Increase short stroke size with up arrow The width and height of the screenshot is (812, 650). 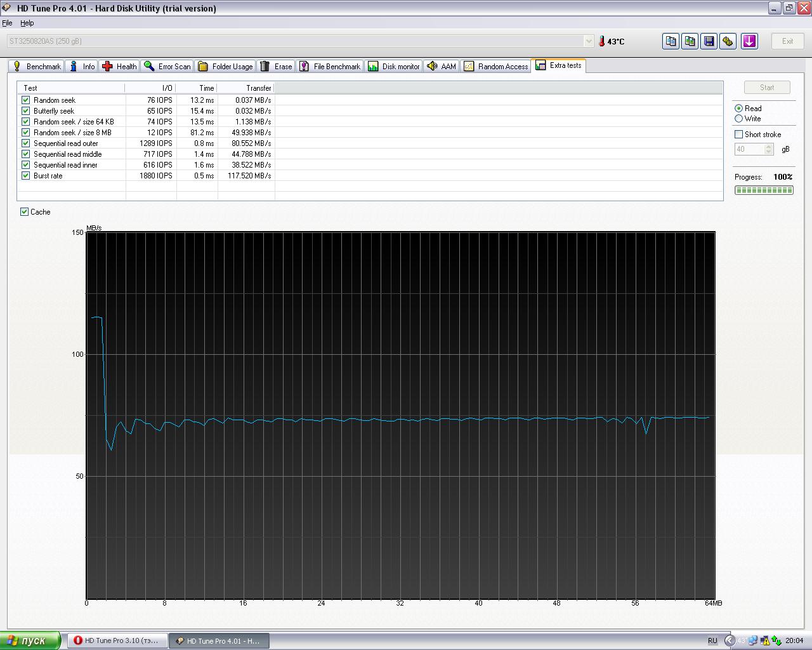(769, 147)
